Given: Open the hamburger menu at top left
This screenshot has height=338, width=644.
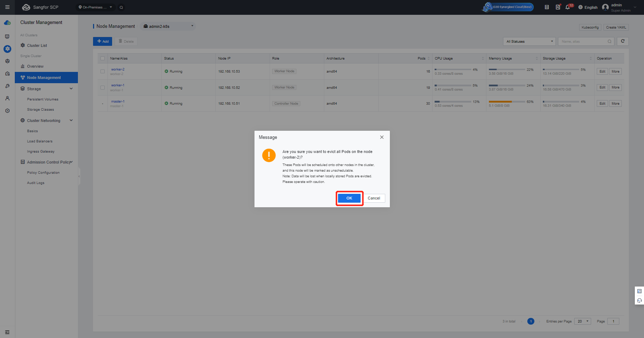Looking at the screenshot, I should [x=7, y=7].
